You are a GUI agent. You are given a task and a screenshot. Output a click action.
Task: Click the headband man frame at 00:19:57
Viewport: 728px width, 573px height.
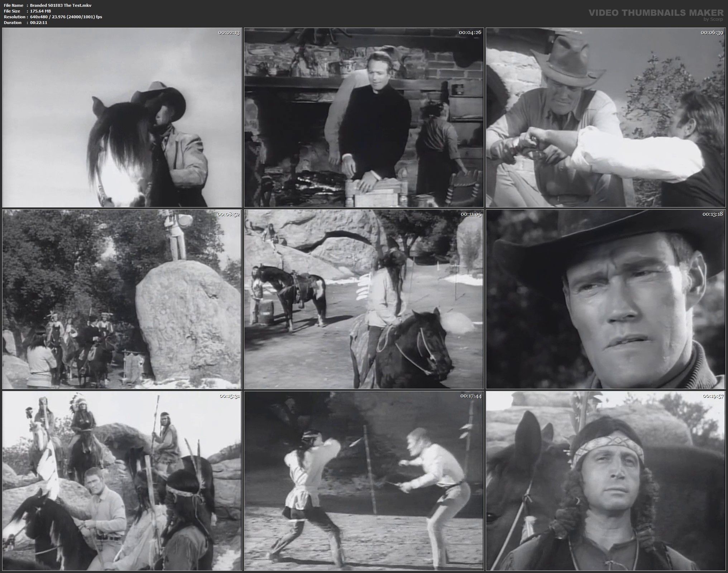(x=605, y=481)
